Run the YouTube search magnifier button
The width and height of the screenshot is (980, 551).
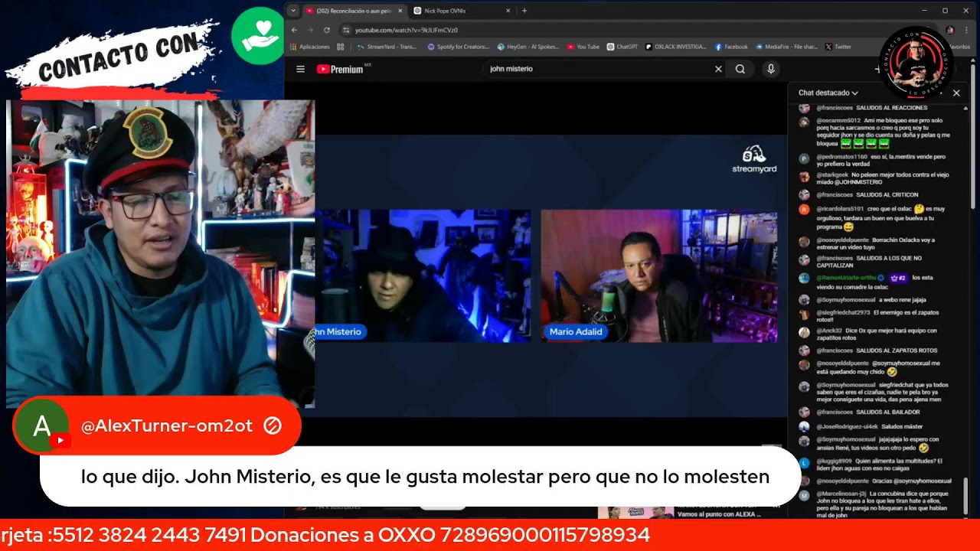(740, 69)
